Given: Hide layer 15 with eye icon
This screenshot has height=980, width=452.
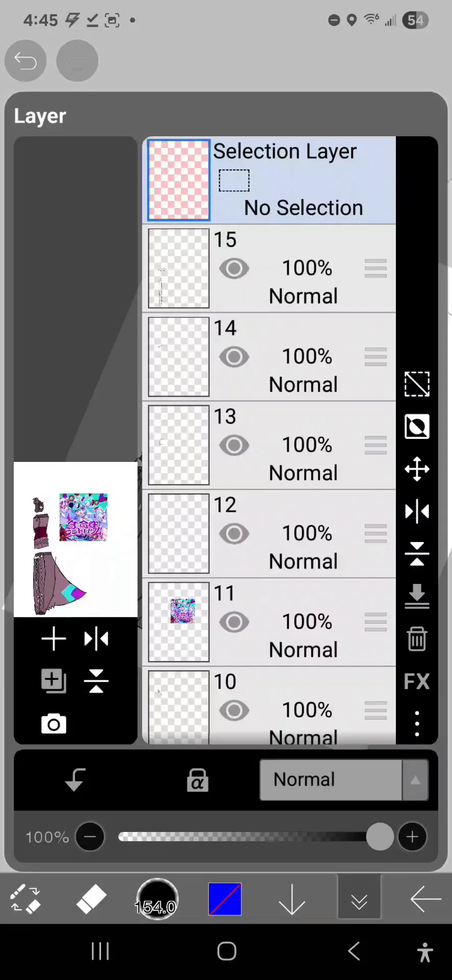Looking at the screenshot, I should pyautogui.click(x=234, y=268).
